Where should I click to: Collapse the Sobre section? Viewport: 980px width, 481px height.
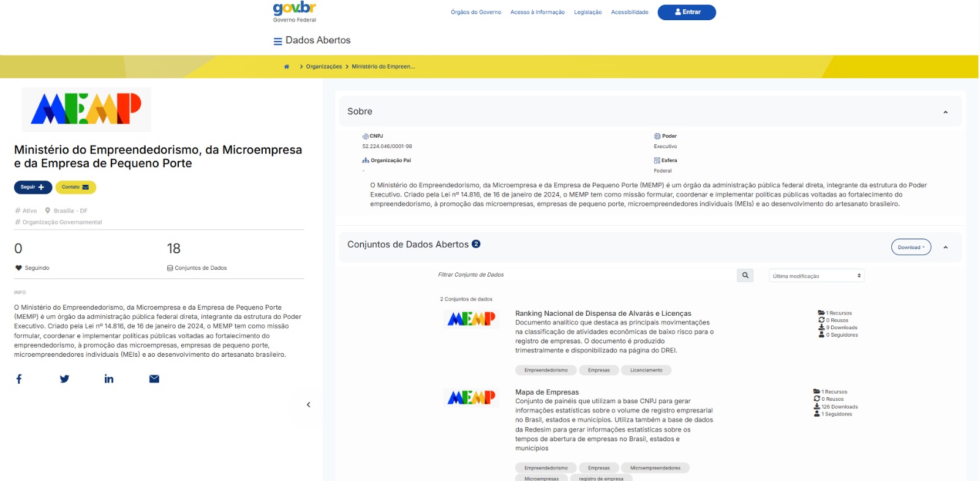tap(946, 112)
